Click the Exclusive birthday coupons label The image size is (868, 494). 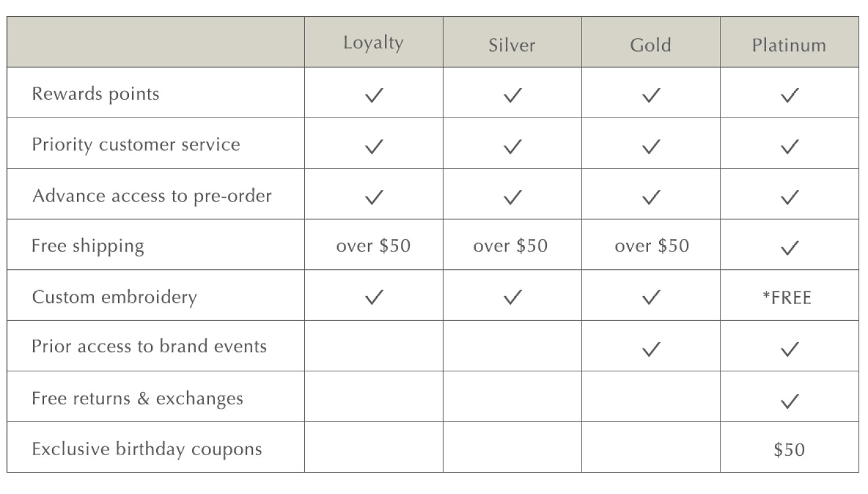pyautogui.click(x=147, y=449)
